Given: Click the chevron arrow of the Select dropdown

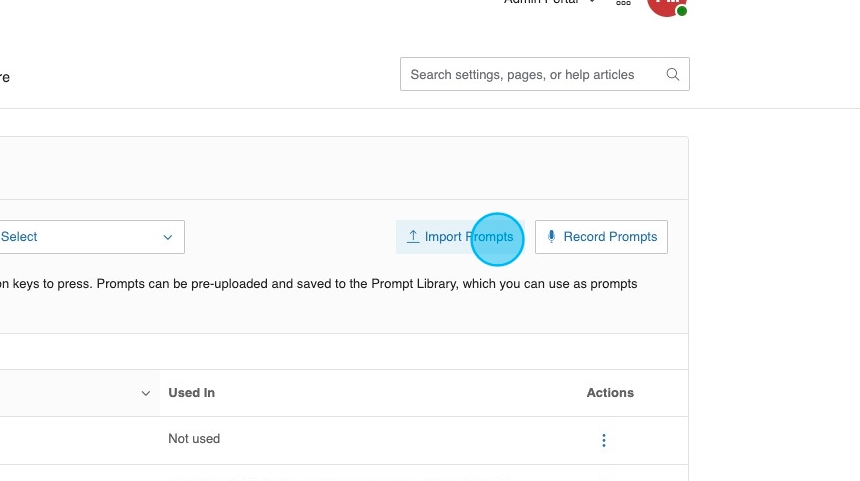Looking at the screenshot, I should (x=168, y=237).
